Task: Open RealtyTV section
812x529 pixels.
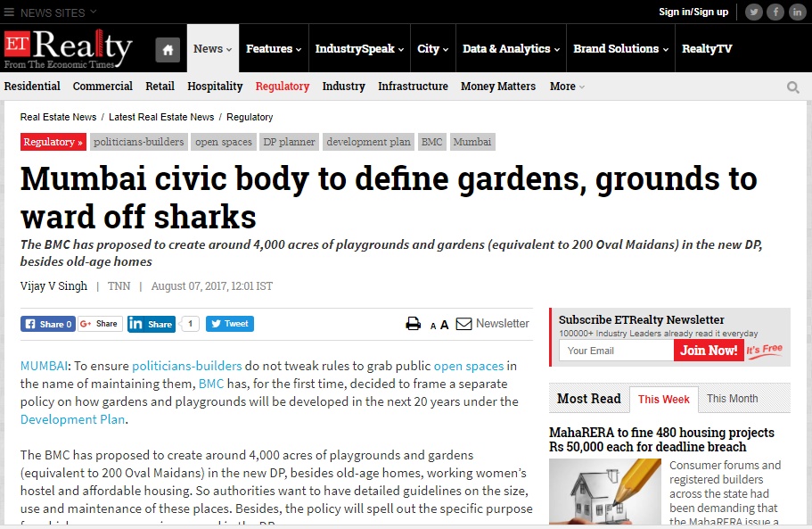Action: click(707, 48)
